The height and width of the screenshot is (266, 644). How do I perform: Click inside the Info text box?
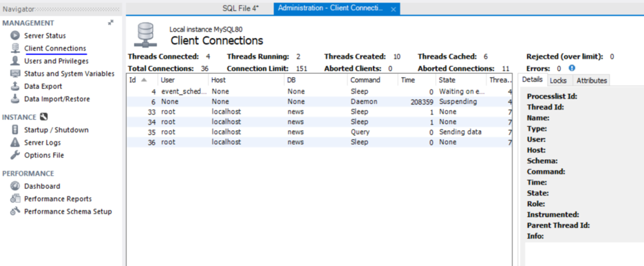pyautogui.click(x=584, y=254)
